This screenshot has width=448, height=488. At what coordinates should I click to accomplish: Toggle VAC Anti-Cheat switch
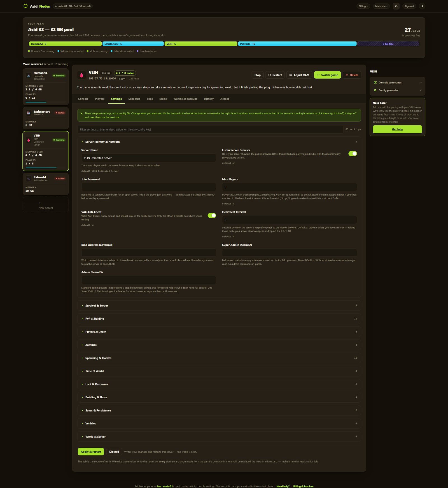click(212, 215)
